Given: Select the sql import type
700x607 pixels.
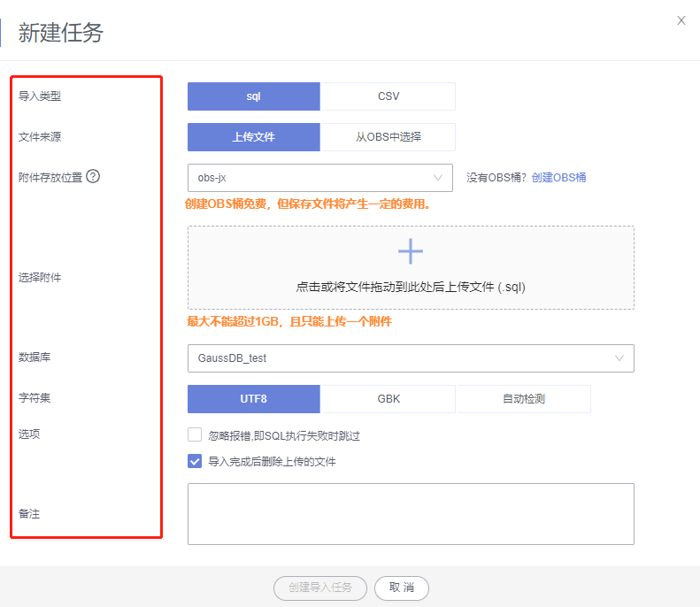Looking at the screenshot, I should click(254, 96).
